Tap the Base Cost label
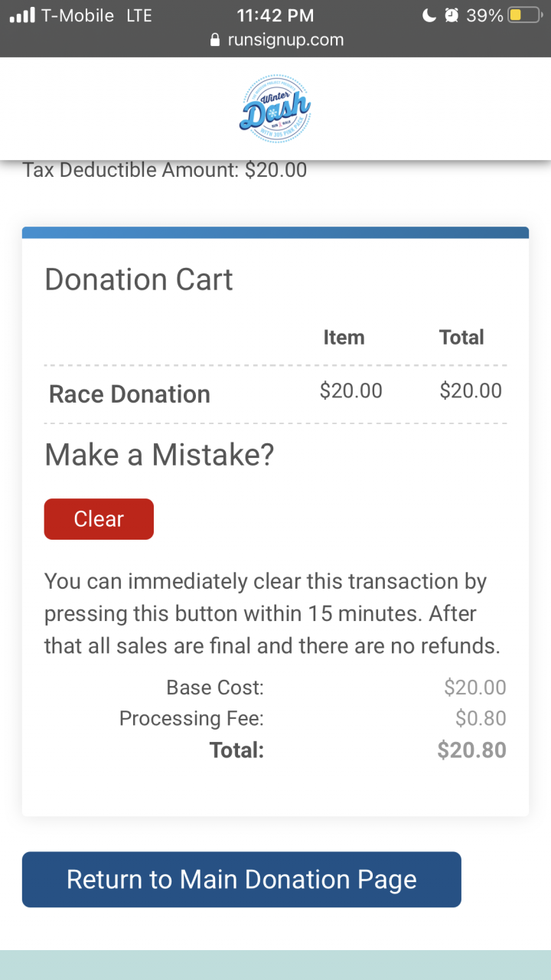 pyautogui.click(x=214, y=688)
